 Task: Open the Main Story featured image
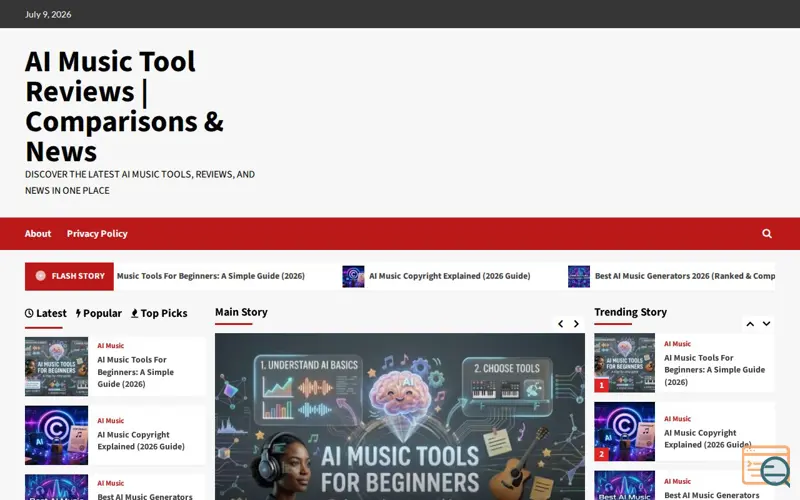tap(399, 416)
